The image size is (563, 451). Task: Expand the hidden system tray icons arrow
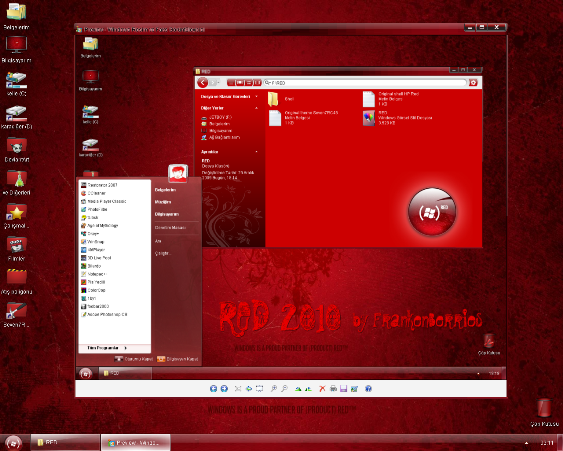pyautogui.click(x=526, y=443)
